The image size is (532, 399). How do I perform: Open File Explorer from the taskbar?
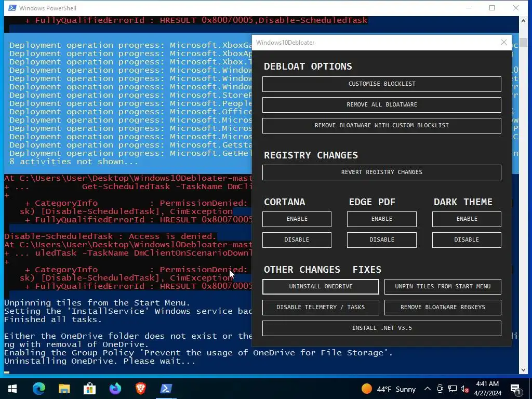[x=64, y=389]
